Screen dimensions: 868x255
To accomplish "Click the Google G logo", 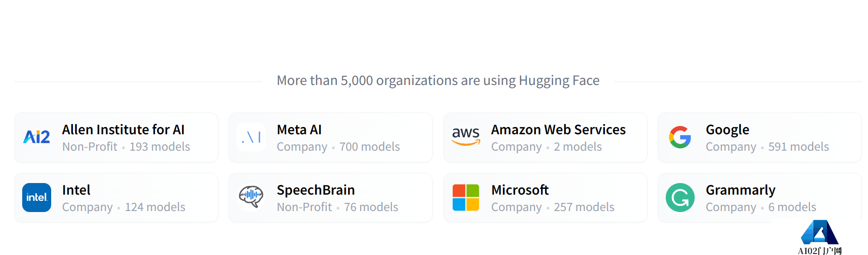I will tap(680, 137).
